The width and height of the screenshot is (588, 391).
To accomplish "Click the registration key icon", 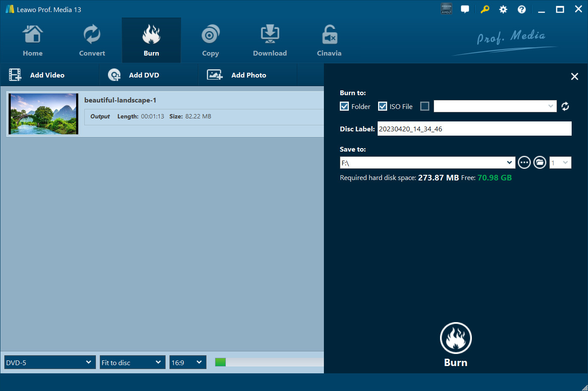I will tap(485, 9).
